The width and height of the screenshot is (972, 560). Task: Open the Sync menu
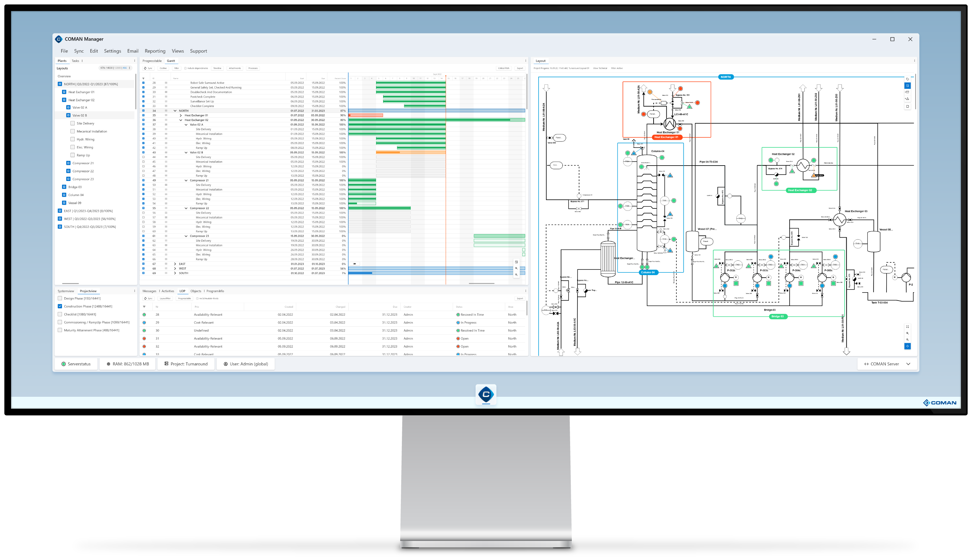(79, 51)
